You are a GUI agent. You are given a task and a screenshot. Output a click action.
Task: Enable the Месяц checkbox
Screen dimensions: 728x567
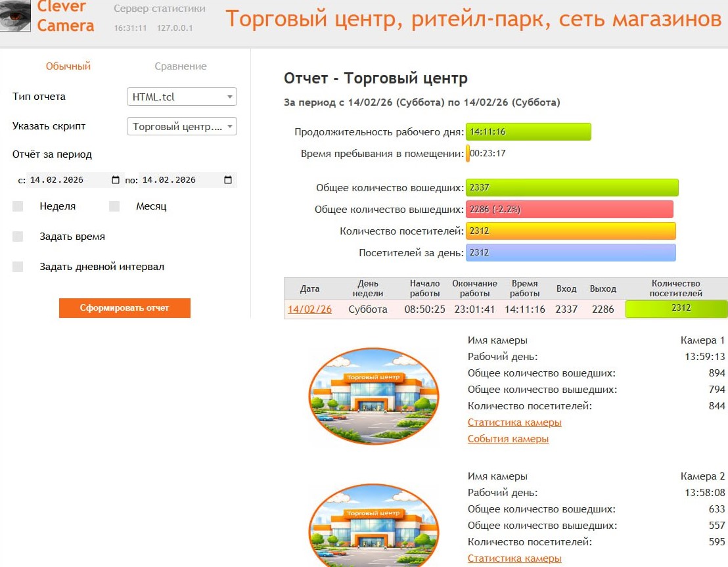point(114,206)
